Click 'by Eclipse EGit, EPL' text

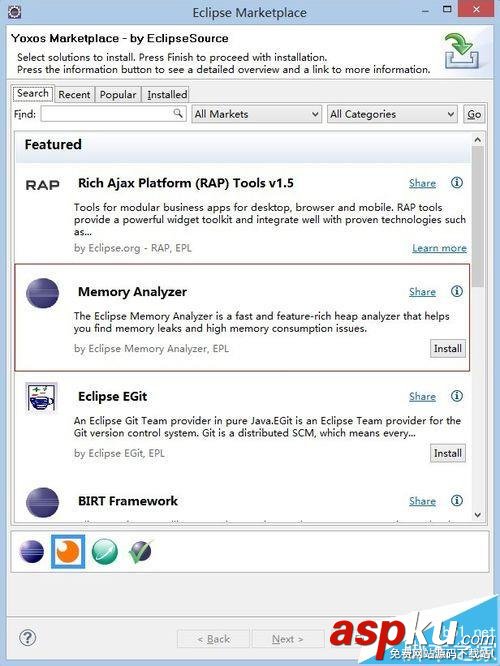[119, 453]
